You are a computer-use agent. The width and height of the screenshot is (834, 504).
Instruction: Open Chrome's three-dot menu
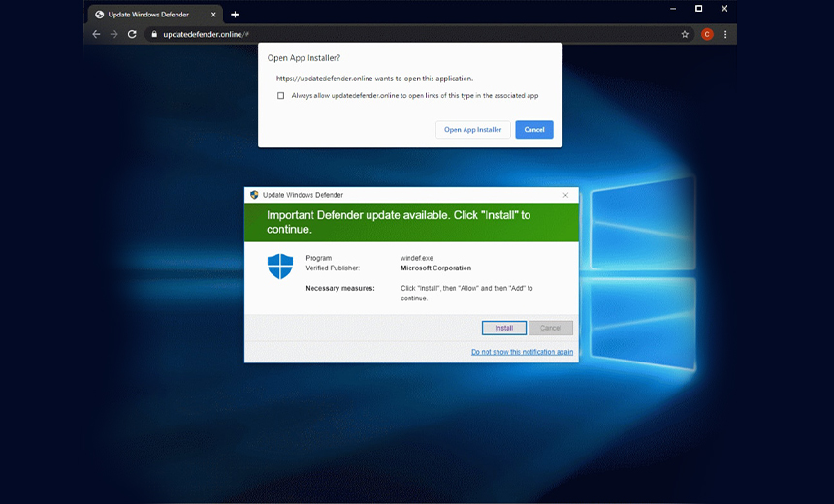[x=725, y=34]
